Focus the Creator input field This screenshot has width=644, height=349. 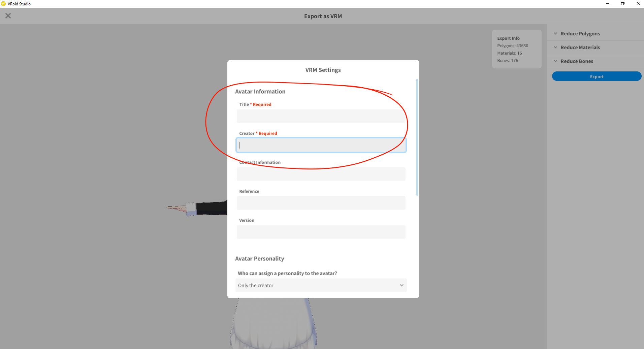(x=321, y=145)
